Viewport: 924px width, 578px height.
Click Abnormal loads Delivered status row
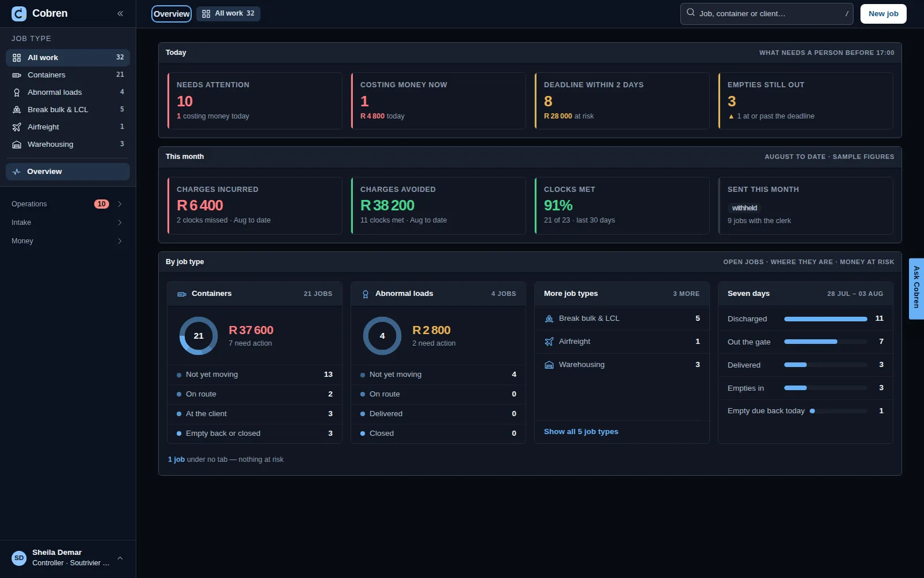[x=438, y=414]
